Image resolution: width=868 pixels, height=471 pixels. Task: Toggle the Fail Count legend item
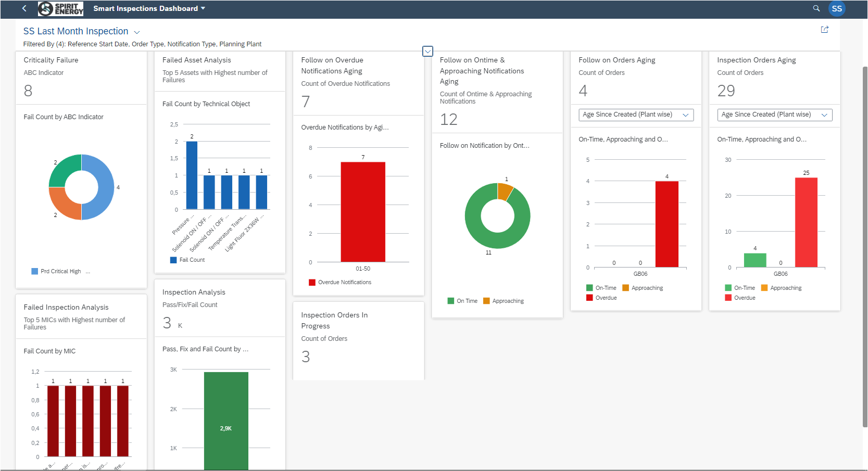[187, 260]
